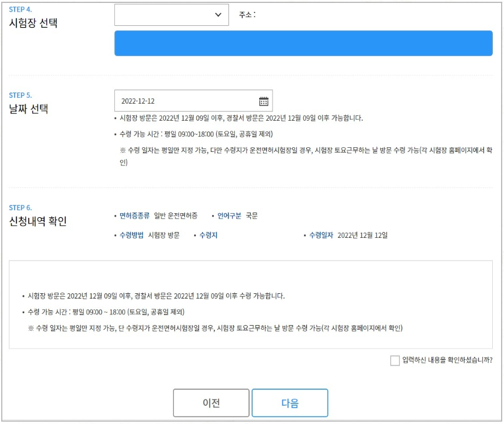The image size is (504, 424).
Task: Click the 신청내역 확인 title
Action: pos(38,221)
